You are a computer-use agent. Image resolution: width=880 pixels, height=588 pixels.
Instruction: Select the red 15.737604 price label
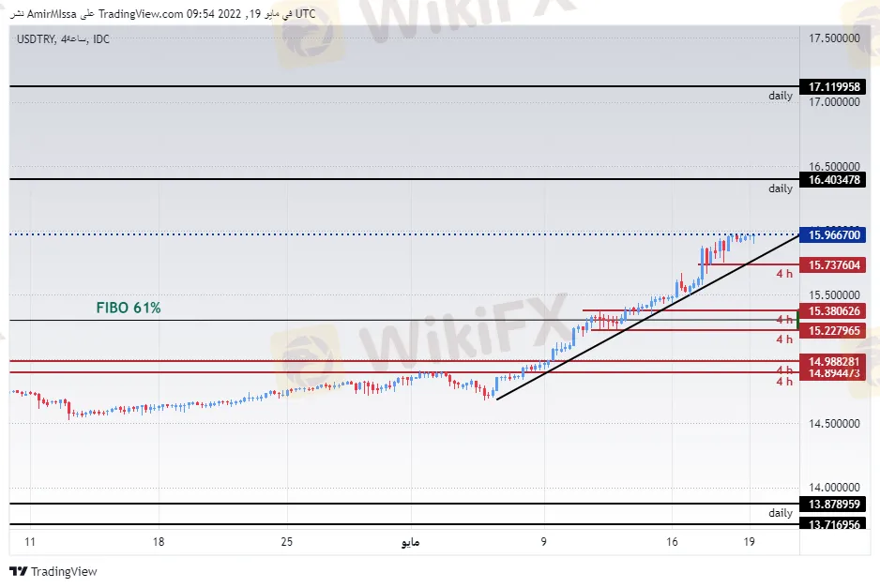point(833,264)
